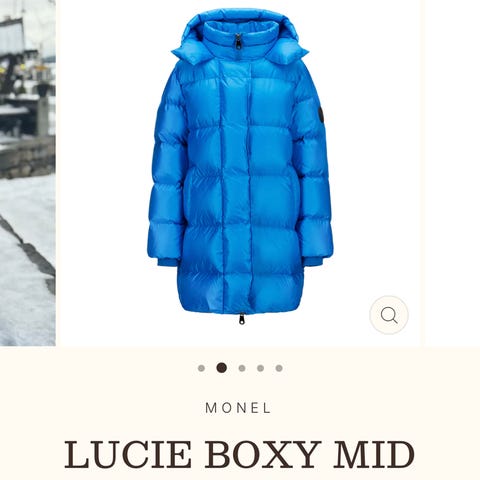This screenshot has width=480, height=480.
Task: Click the jacket's right sleeve cuff
Action: pos(313,261)
